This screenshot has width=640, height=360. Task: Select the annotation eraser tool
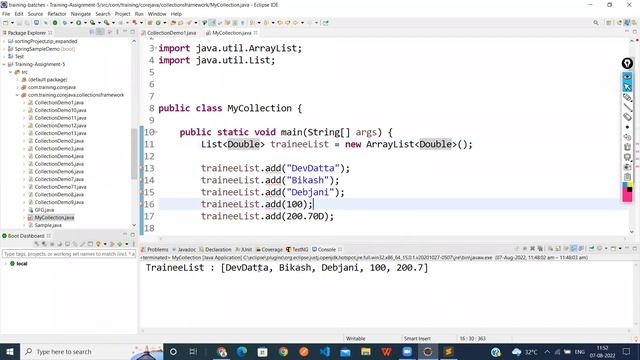pyautogui.click(x=627, y=117)
